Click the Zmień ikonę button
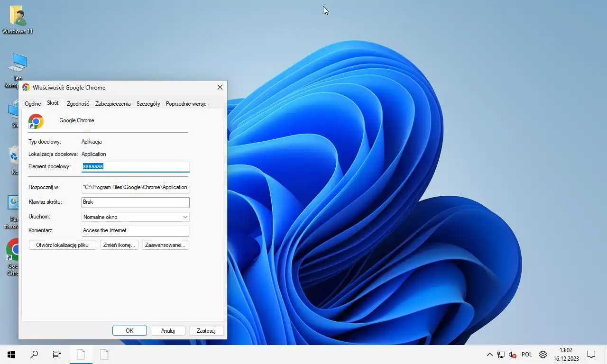 point(119,245)
